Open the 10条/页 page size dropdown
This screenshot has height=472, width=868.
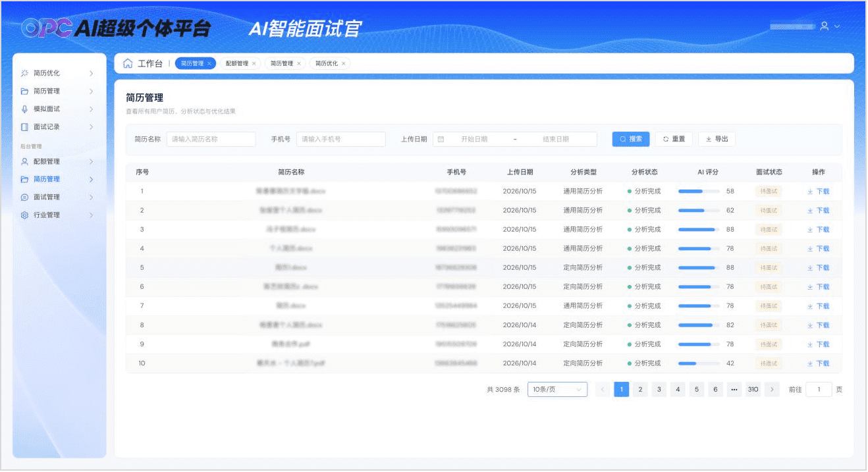pyautogui.click(x=557, y=389)
